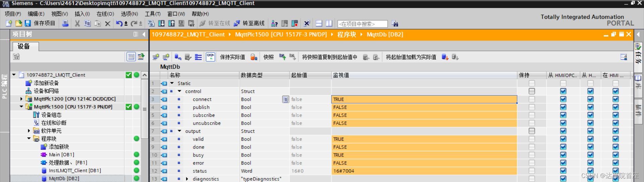Click 快照 snapshot button
Screen dimensions: 644x182
[268, 57]
